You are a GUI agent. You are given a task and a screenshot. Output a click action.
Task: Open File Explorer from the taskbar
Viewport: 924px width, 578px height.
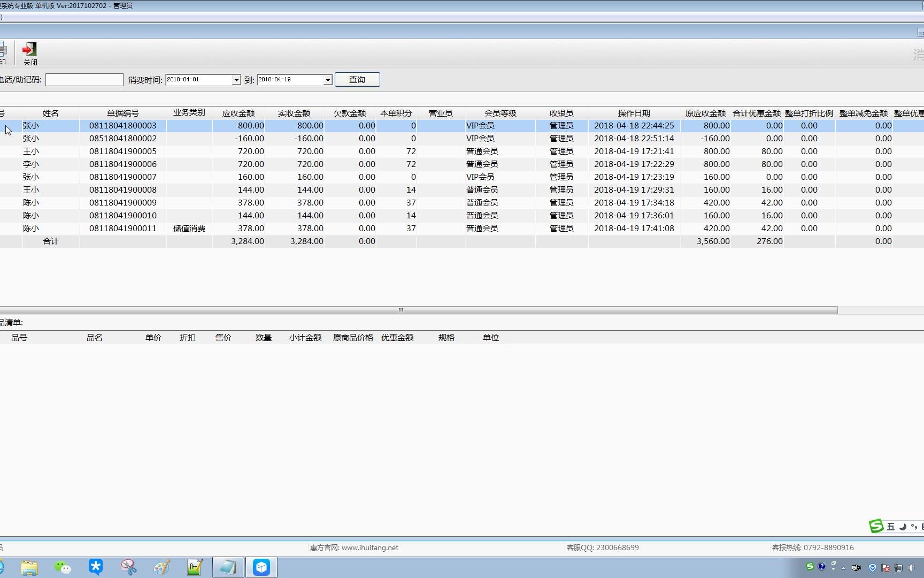pyautogui.click(x=29, y=567)
